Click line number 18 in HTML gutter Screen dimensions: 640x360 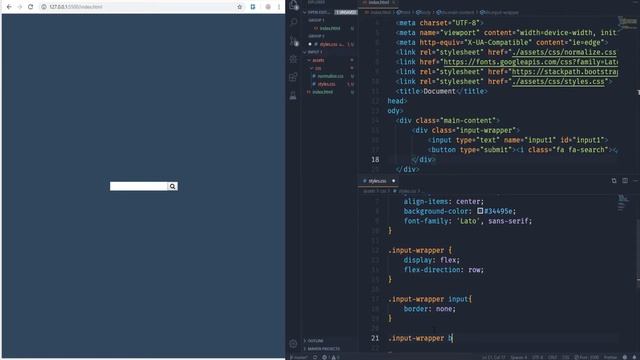pyautogui.click(x=375, y=160)
